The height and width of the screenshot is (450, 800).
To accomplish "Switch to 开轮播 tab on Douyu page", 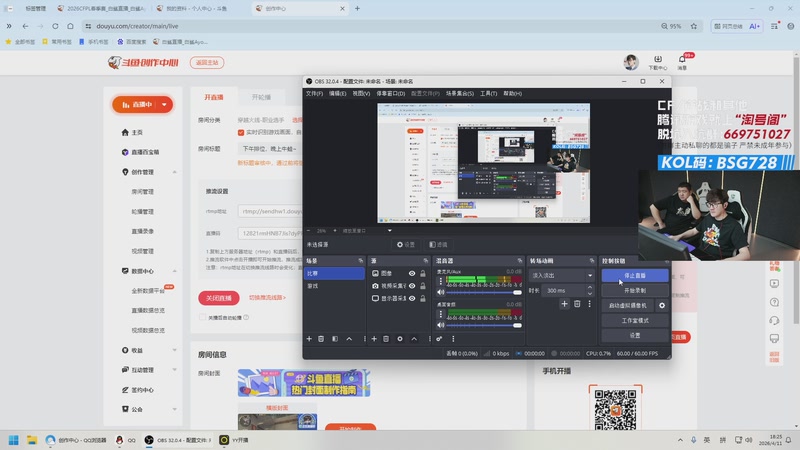I will click(261, 97).
